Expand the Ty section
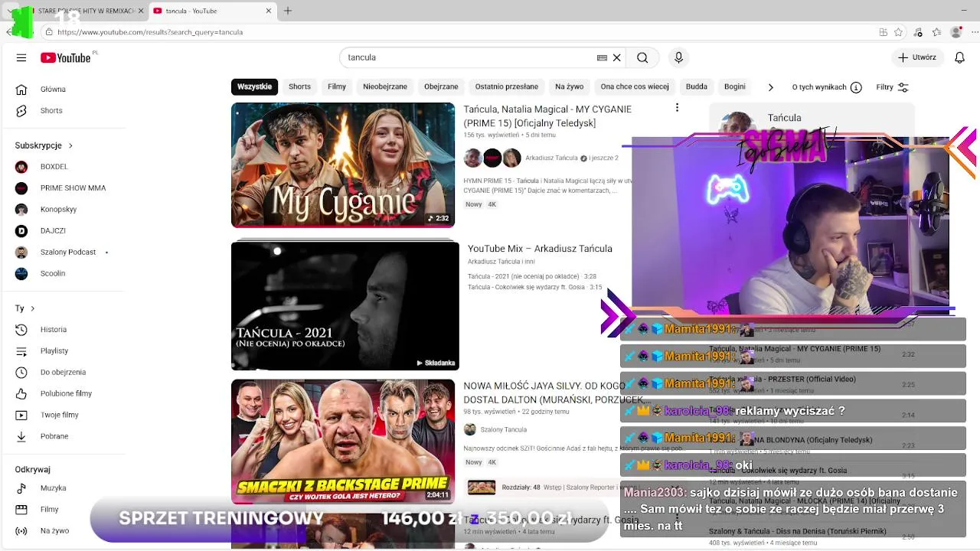Viewport: 980px width, 551px height. (x=24, y=308)
